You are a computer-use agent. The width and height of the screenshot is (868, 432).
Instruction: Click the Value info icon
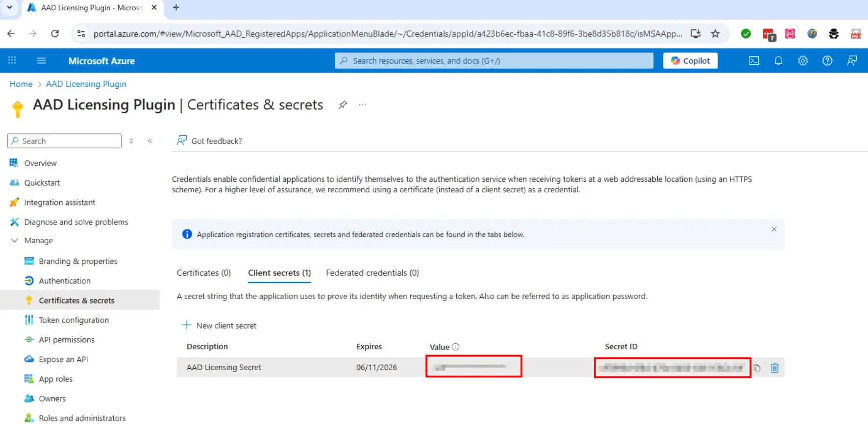[x=456, y=347]
